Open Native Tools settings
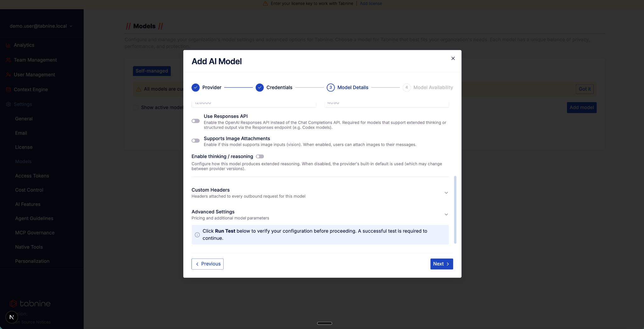This screenshot has height=329, width=644. 29,247
